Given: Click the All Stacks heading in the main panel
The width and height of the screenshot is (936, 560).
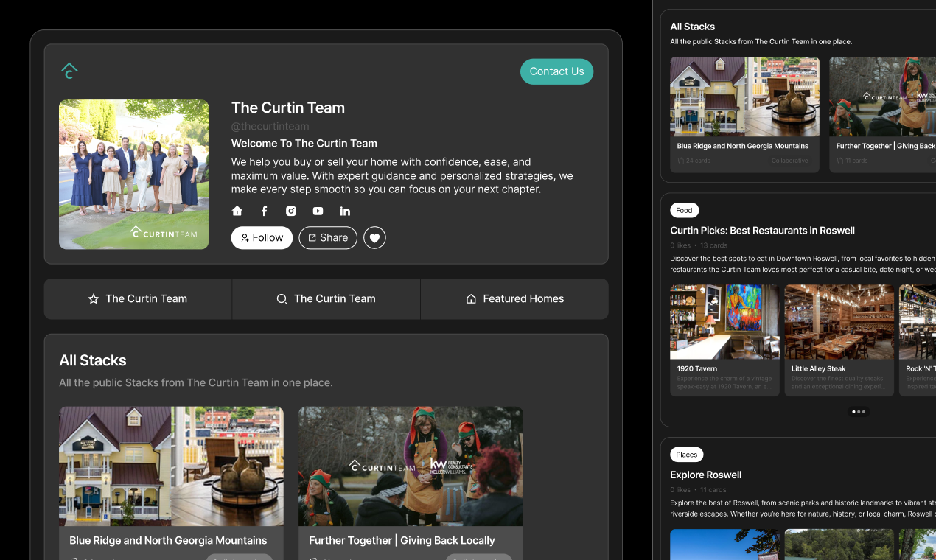Looking at the screenshot, I should (93, 360).
